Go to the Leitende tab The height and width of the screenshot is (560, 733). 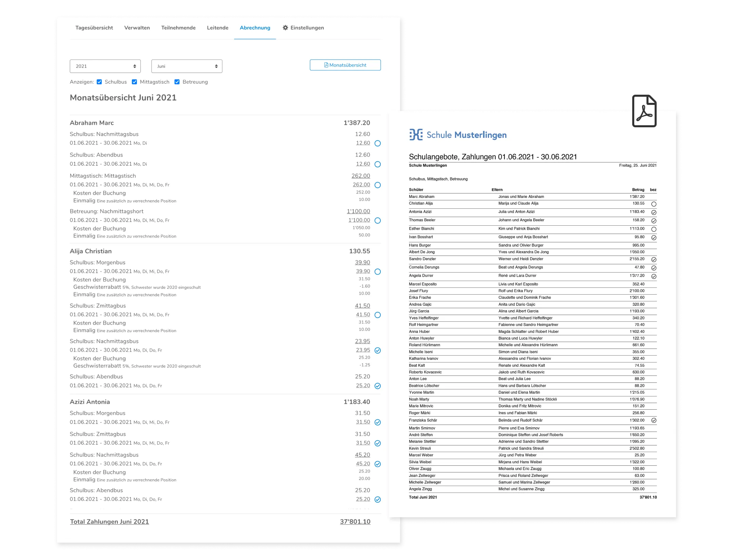(x=218, y=28)
